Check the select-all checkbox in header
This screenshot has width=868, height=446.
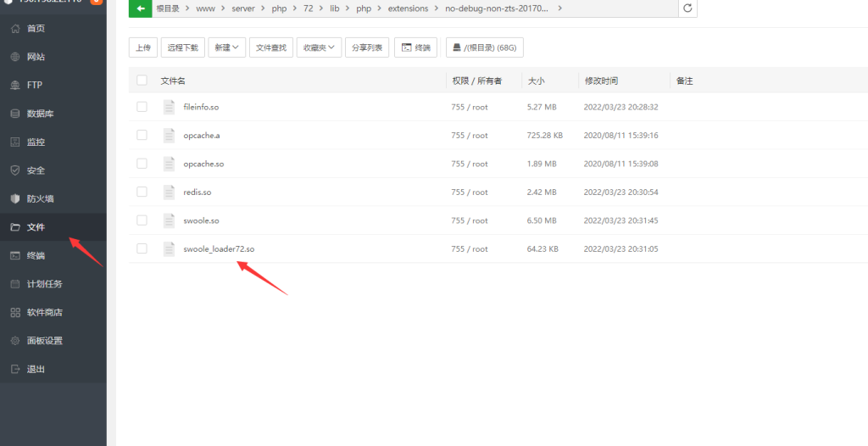tap(142, 81)
